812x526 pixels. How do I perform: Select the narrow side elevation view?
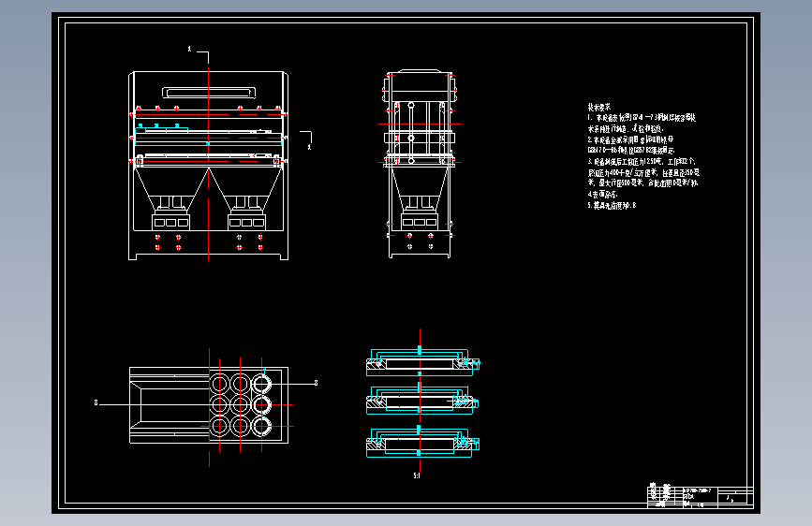point(420,164)
